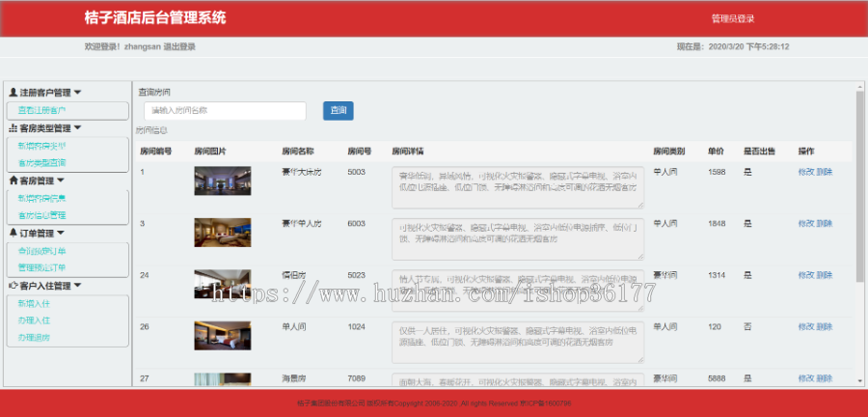
Task: Click the details text area for room 6003
Action: (x=518, y=238)
